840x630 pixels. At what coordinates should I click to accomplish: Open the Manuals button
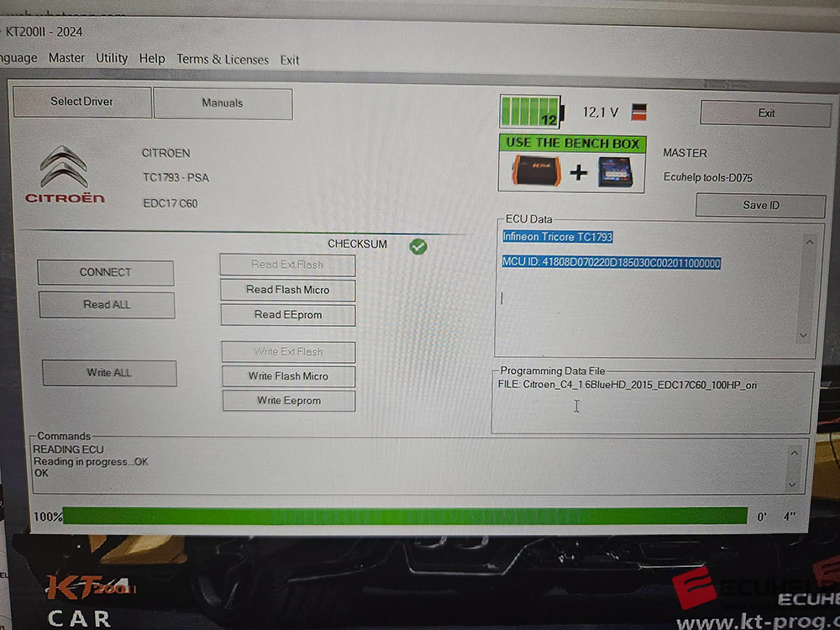pyautogui.click(x=223, y=103)
